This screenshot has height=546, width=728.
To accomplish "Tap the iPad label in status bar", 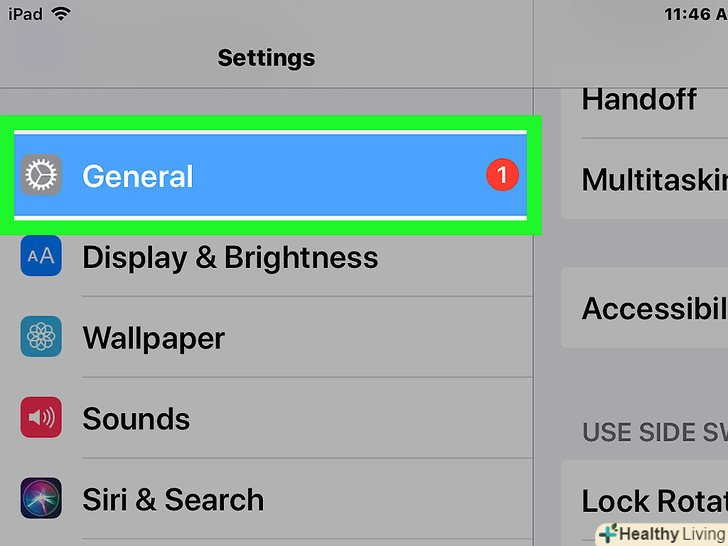I will [24, 15].
